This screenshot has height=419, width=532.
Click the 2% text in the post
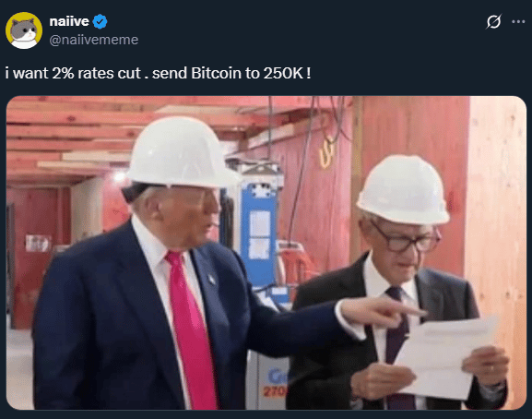point(63,73)
